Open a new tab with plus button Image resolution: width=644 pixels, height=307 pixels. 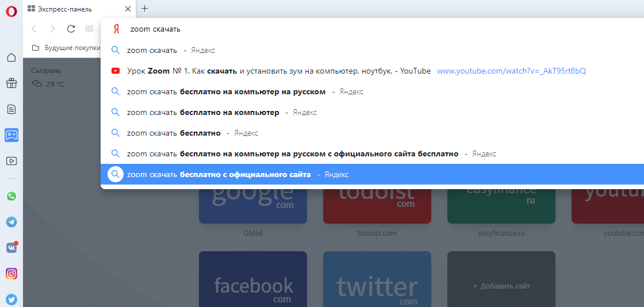tap(144, 8)
